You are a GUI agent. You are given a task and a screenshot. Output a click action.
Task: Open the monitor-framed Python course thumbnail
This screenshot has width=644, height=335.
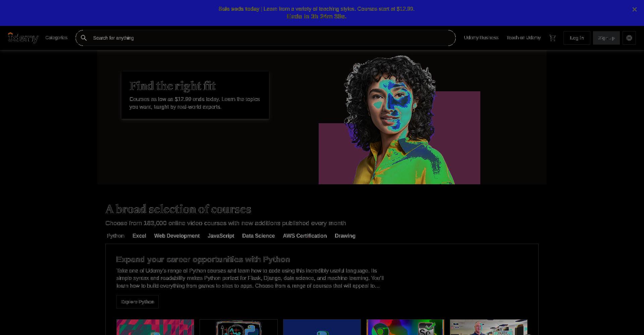pos(238,327)
